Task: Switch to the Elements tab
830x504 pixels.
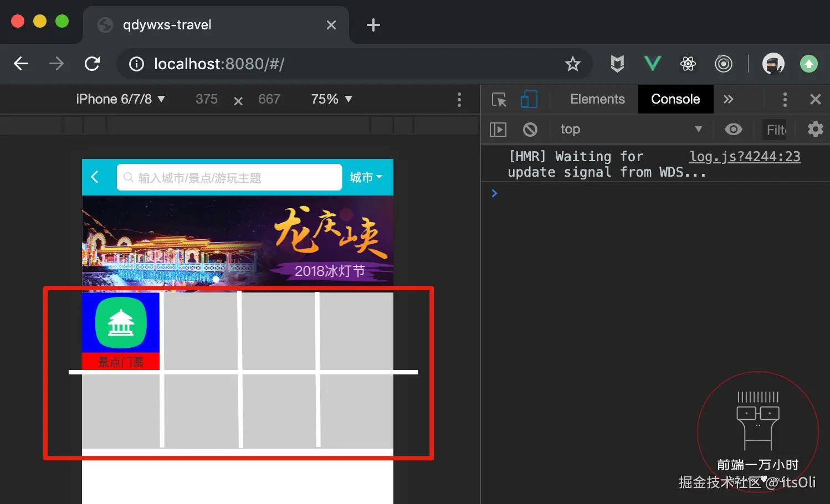Action: coord(597,99)
